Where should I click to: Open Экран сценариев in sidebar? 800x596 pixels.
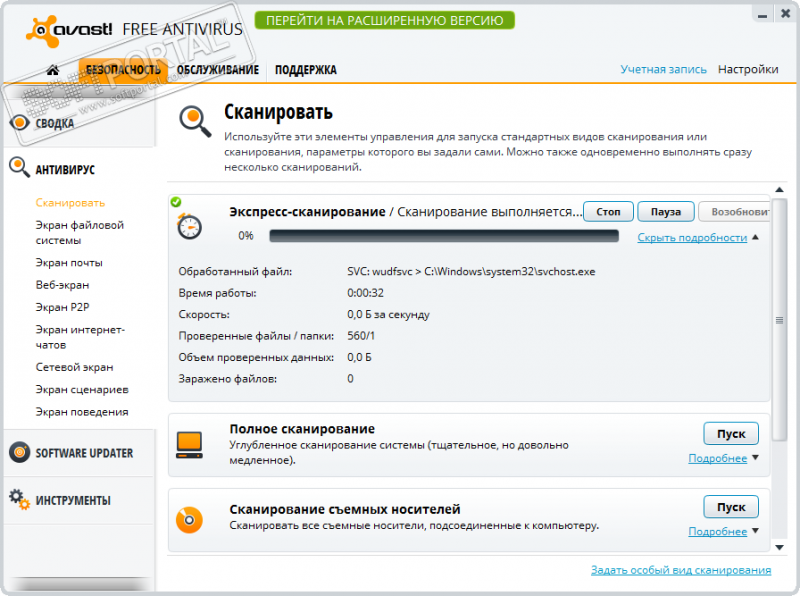pyautogui.click(x=82, y=390)
